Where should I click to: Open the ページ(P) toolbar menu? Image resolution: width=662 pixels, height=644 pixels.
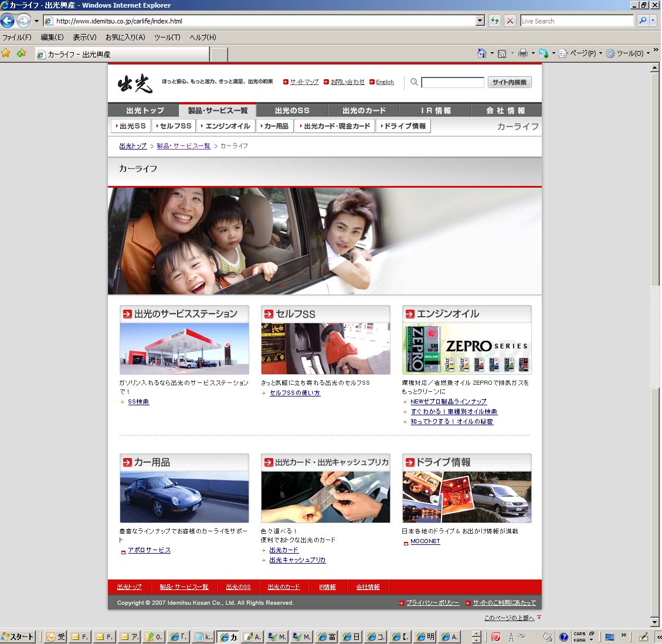pyautogui.click(x=580, y=53)
